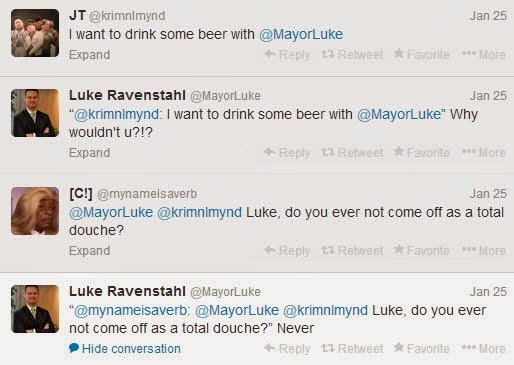View JT's profile picture
Image resolution: width=514 pixels, height=365 pixels.
[x=35, y=33]
